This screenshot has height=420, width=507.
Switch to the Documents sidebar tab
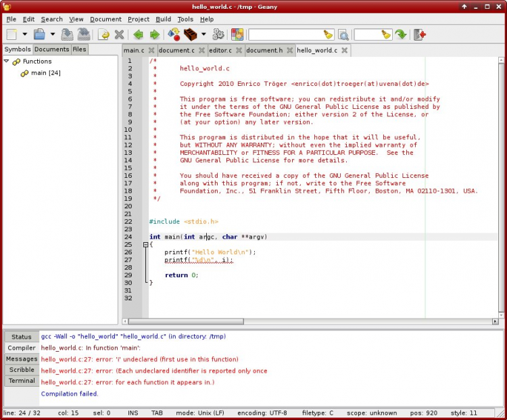pyautogui.click(x=51, y=49)
